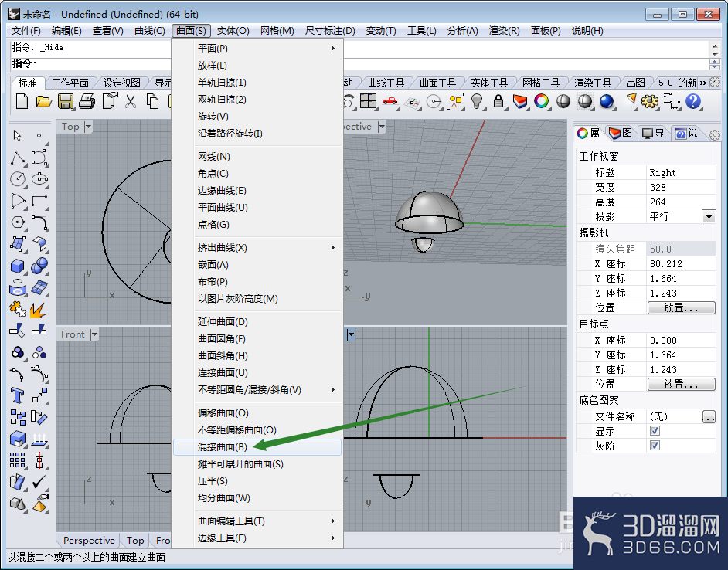The width and height of the screenshot is (728, 570).
Task: Expand the 平面(P) submenu
Action: pos(257,49)
